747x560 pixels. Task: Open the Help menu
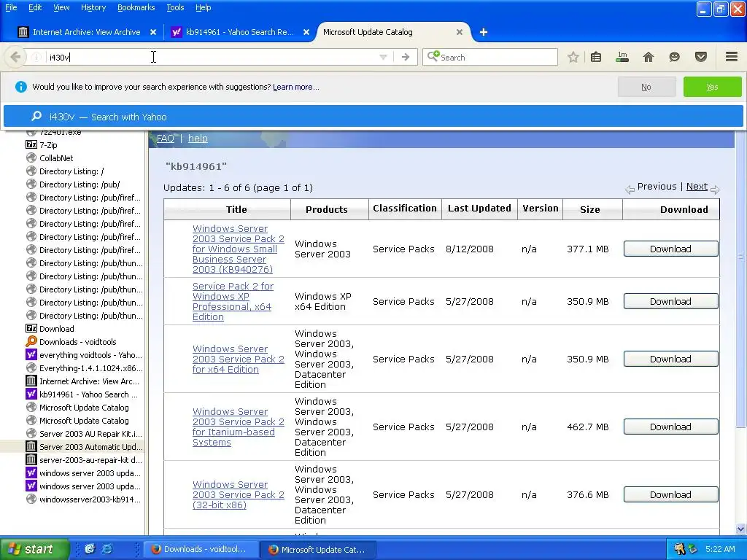(x=204, y=7)
